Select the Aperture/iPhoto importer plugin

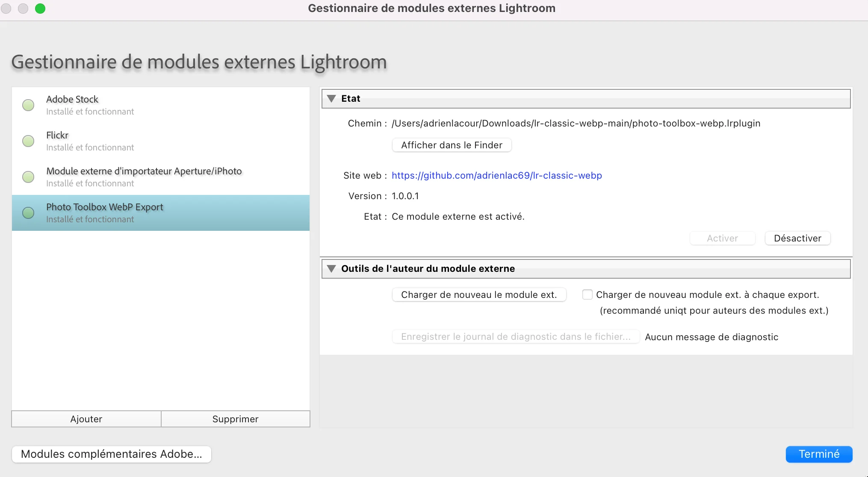[x=143, y=176]
